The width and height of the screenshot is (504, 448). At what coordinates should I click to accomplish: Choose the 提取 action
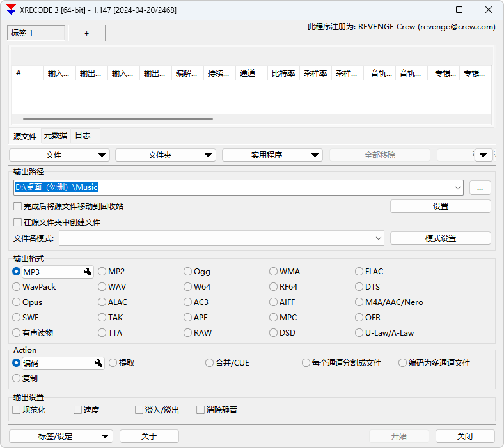(x=122, y=363)
